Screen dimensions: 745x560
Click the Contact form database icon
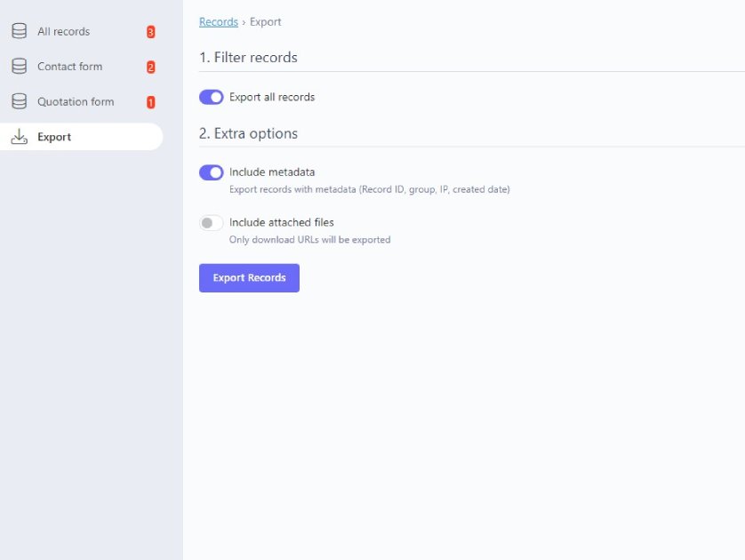(x=19, y=67)
